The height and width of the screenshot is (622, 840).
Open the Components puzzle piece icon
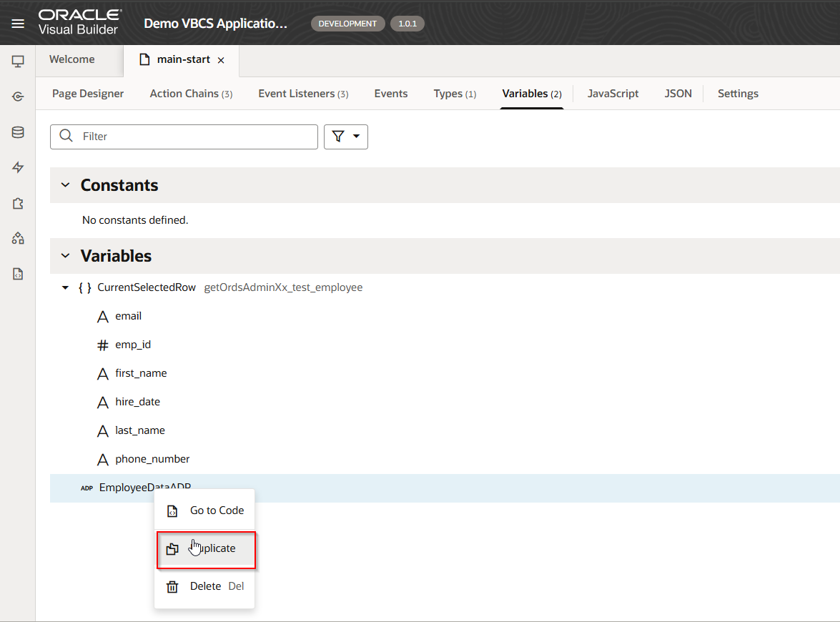18,204
